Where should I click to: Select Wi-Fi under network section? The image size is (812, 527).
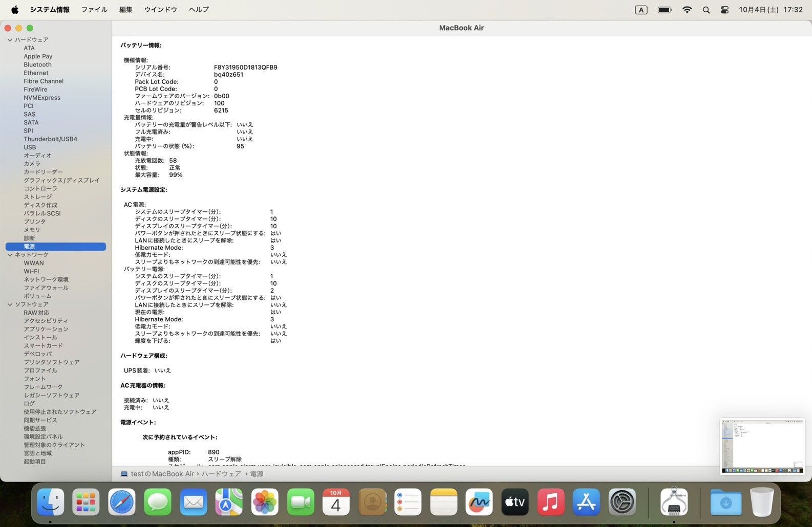click(x=31, y=271)
